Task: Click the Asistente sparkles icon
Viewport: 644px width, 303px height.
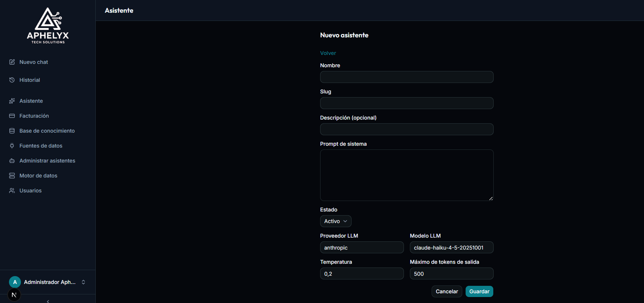Action: tap(12, 101)
